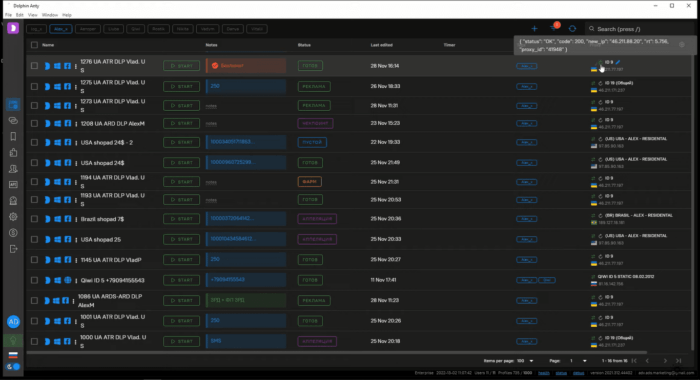Click Windows icon of Brazil shopad 7$ row
This screenshot has height=380, width=700.
58,219
